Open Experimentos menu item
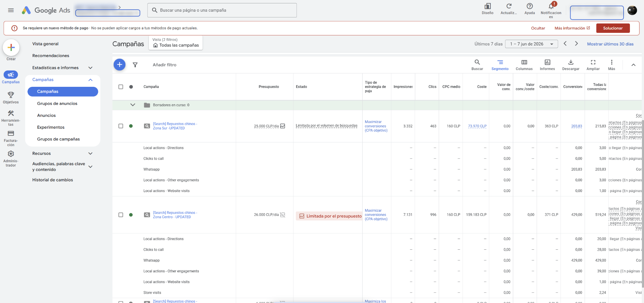 [x=51, y=127]
